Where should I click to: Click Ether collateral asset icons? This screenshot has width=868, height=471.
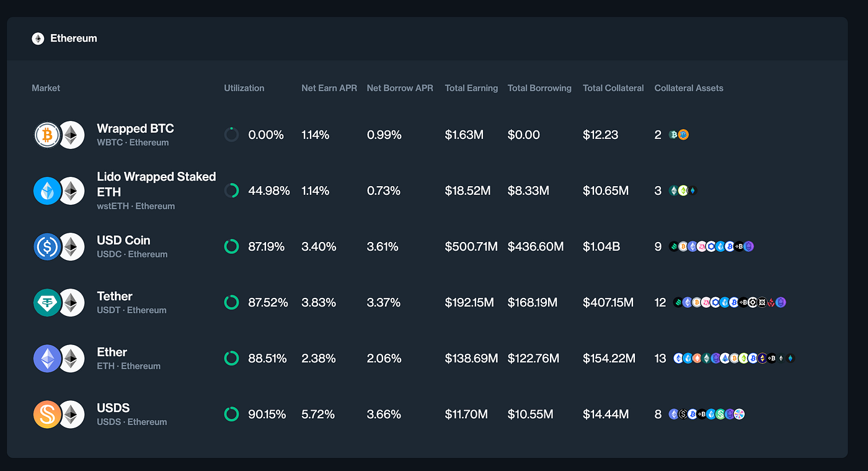pyautogui.click(x=734, y=358)
